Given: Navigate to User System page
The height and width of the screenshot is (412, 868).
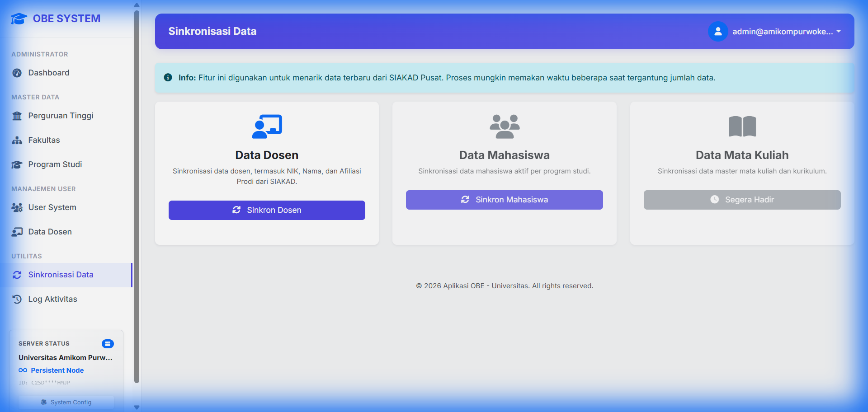Looking at the screenshot, I should point(52,207).
